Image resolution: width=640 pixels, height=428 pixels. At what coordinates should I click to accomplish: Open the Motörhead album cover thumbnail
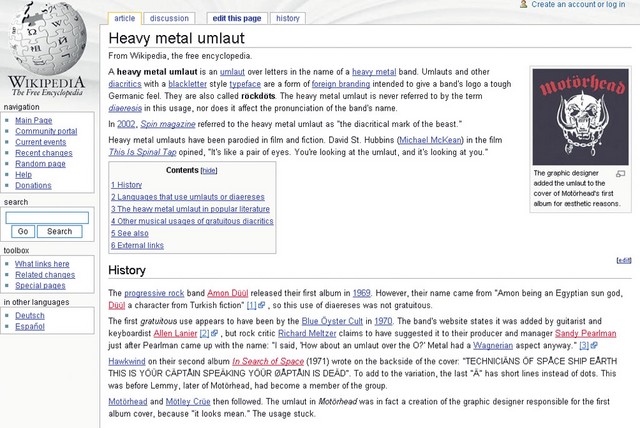pyautogui.click(x=580, y=117)
